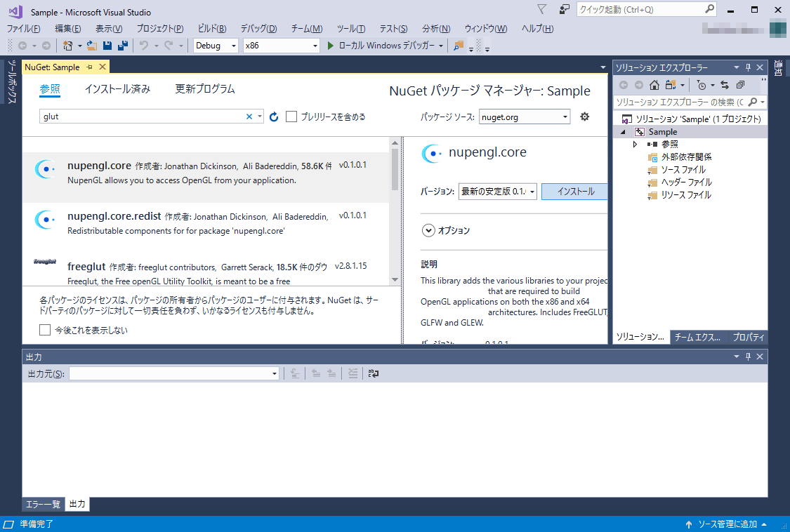Select ヘッダー ファイル folder in tree
Viewport: 790px width, 532px height.
click(x=685, y=182)
